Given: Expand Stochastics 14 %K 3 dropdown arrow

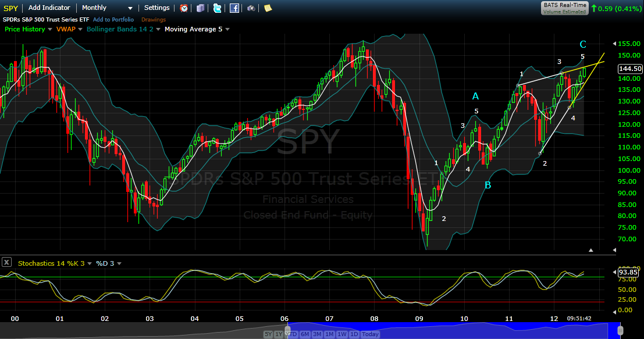Looking at the screenshot, I should pyautogui.click(x=89, y=263).
